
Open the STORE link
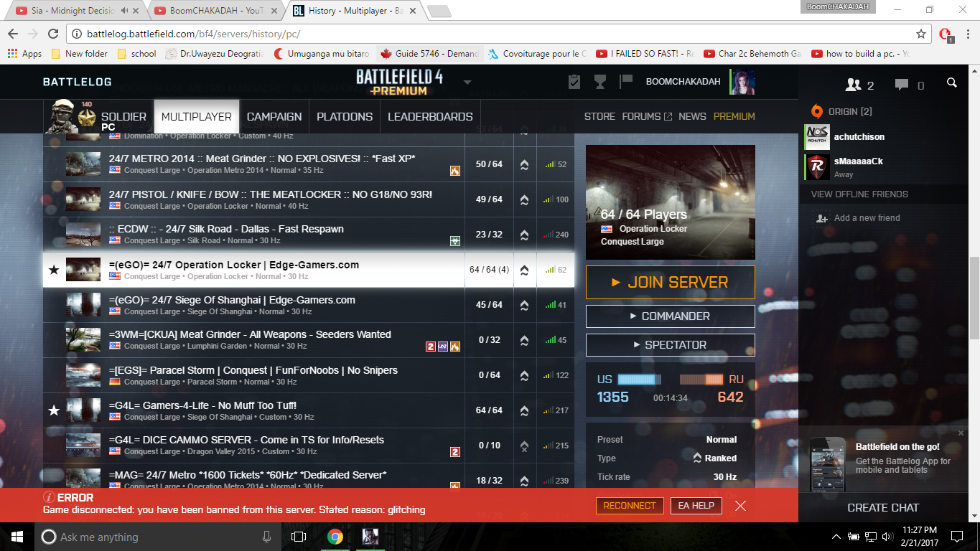click(x=599, y=116)
